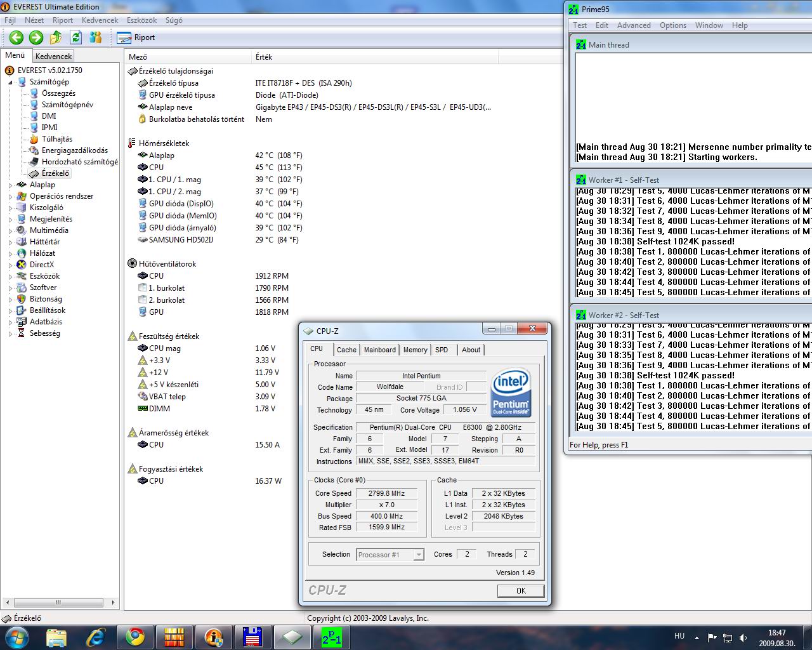Click the Refresh toolbar icon in EVEREST
Screen dimensions: 812x650
(76, 37)
